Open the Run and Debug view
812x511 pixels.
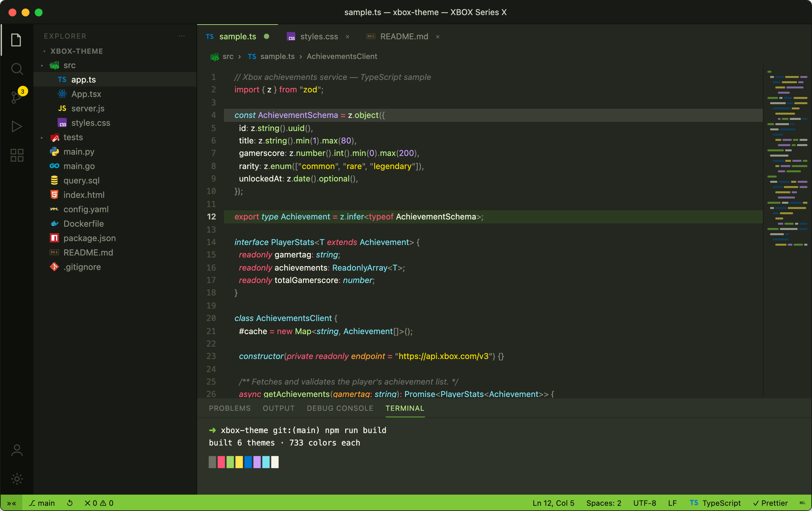tap(16, 126)
